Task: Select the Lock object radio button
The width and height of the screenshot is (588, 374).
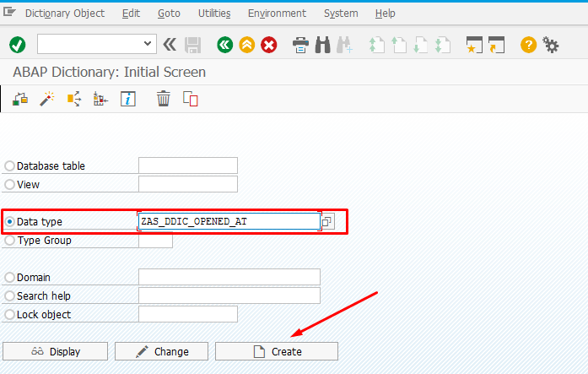Action: 9,314
